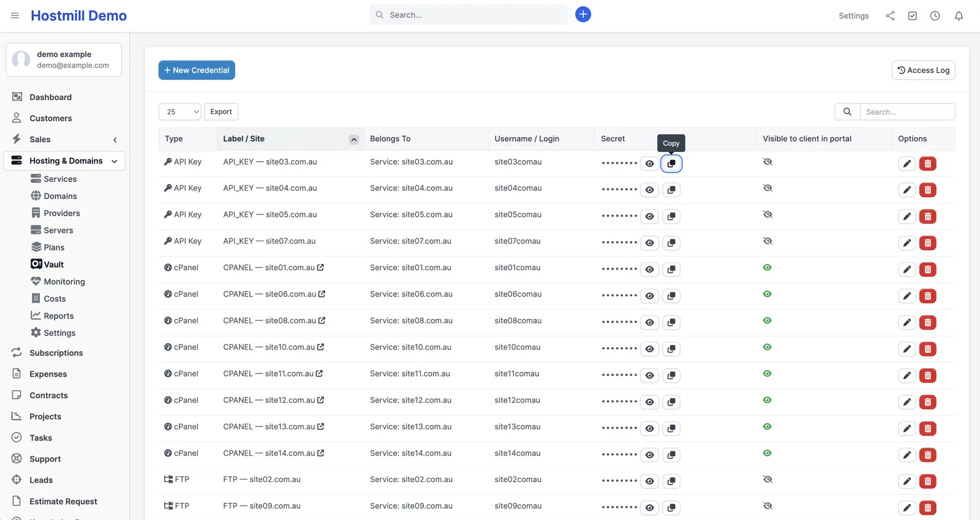This screenshot has height=520, width=980.
Task: Click the Hostmill Demo logo title
Action: point(78,16)
